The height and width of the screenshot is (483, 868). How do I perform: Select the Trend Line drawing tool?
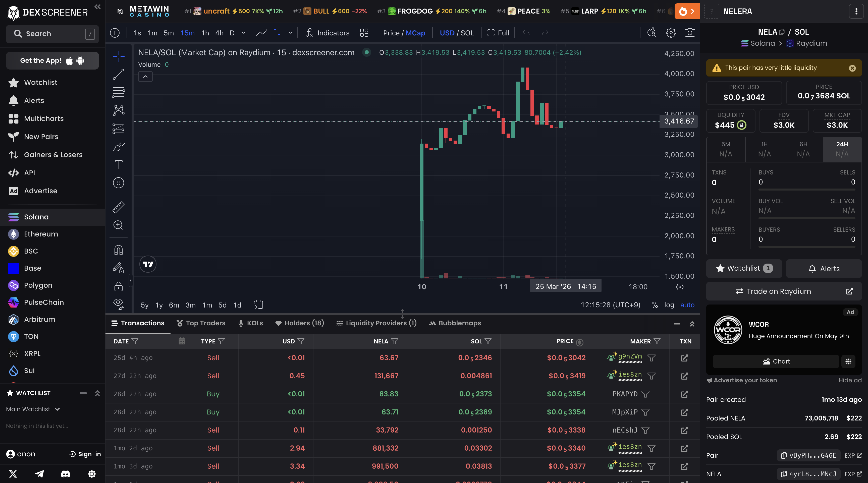(118, 75)
